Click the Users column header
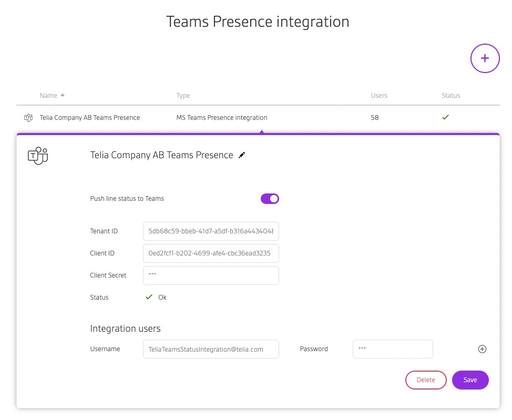 point(379,95)
